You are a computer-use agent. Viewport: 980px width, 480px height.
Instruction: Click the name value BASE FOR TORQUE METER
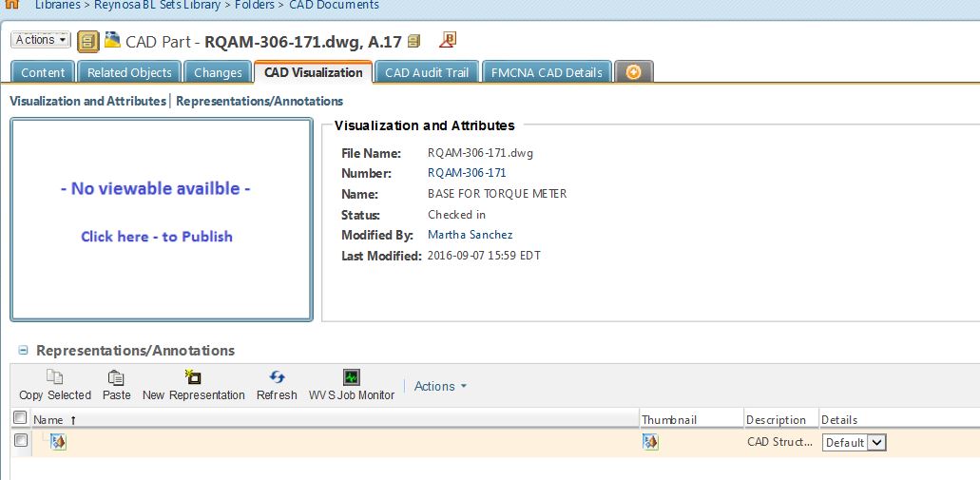[x=497, y=194]
